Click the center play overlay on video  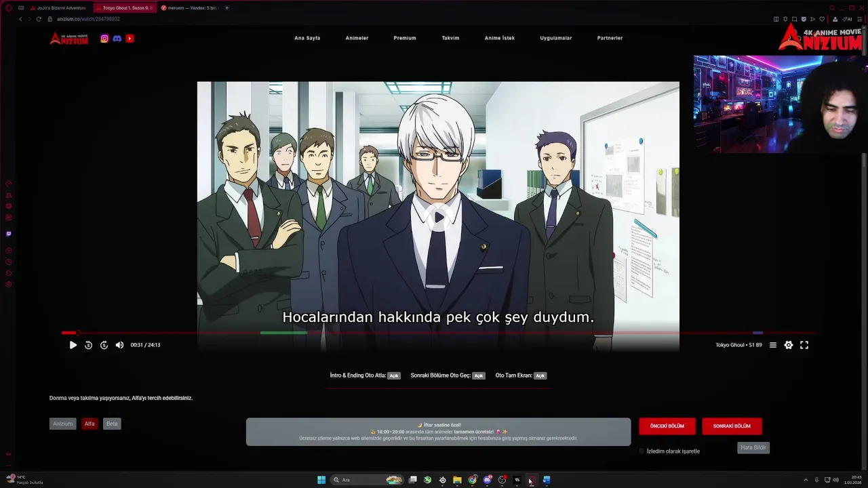(x=439, y=218)
